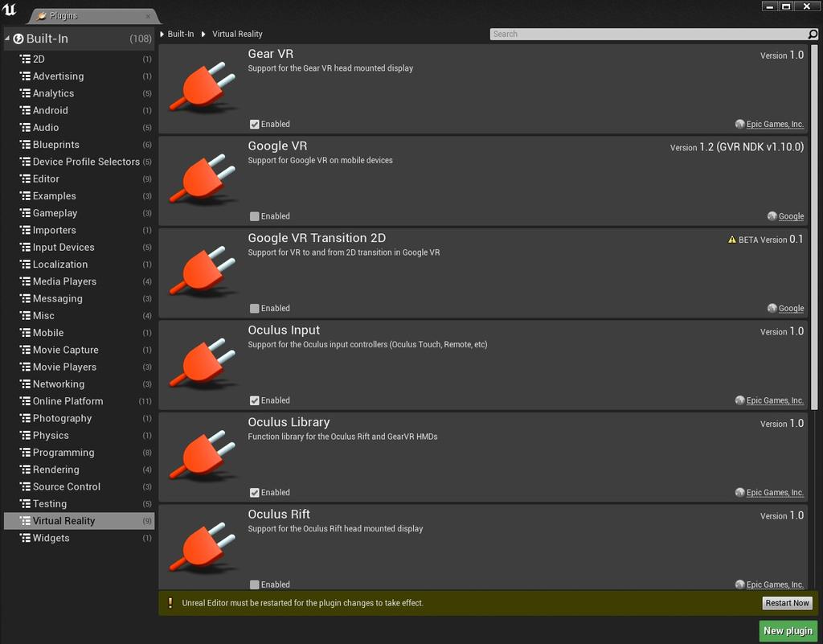Click the yellow restart warning exclamation icon
This screenshot has width=823, height=644.
(170, 603)
